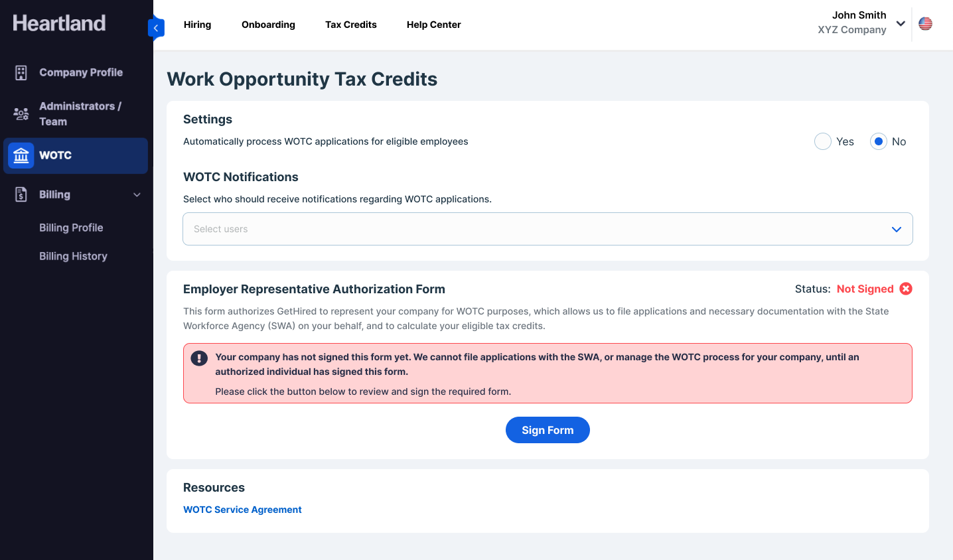Open Billing History in the sidebar
The image size is (953, 560).
pos(73,256)
